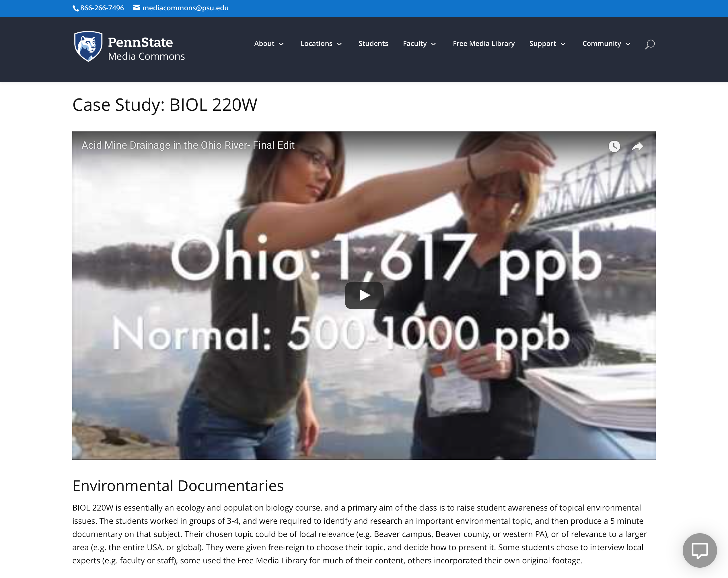Expand the Locations menu chevron
This screenshot has height=578, width=728.
tap(340, 44)
